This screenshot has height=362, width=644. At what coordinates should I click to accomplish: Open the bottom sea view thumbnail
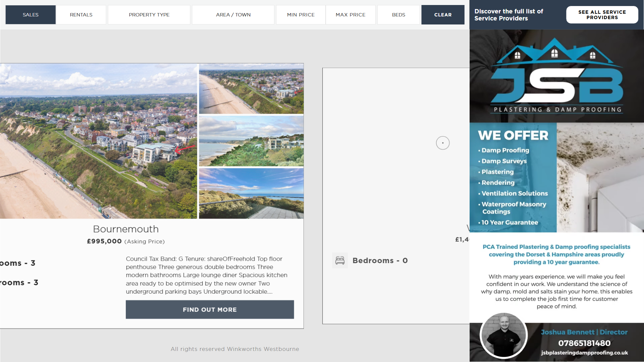click(251, 193)
